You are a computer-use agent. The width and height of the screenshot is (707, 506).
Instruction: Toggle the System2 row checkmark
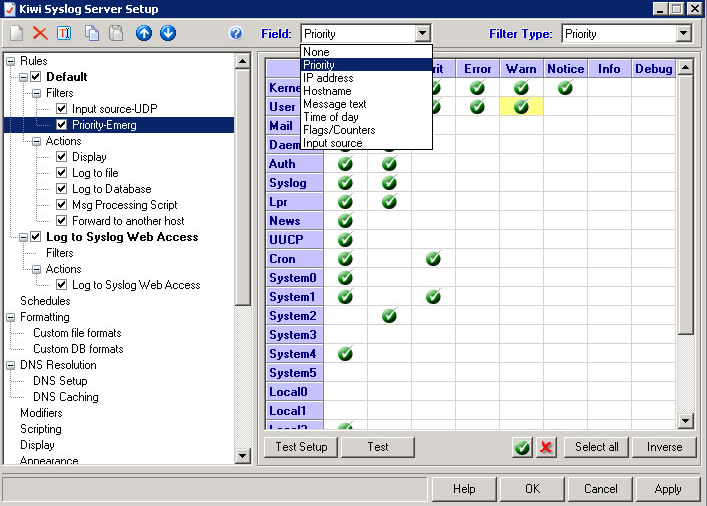point(389,316)
